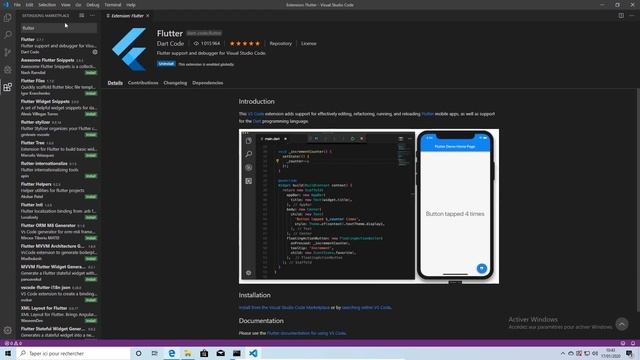The width and height of the screenshot is (640, 360).
Task: Switch to the Changelog tab
Action: [x=175, y=83]
